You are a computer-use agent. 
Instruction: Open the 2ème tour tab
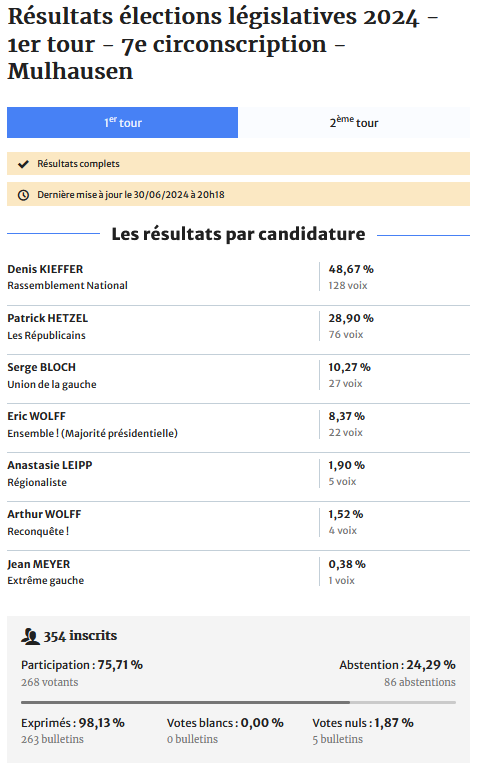pos(354,122)
